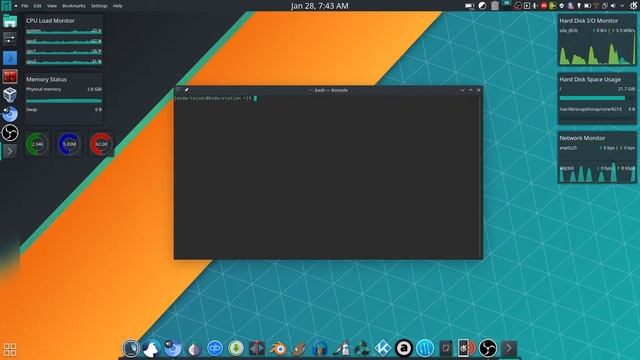Open the Manjaro application launcher logo
This screenshot has height=360, width=640.
(x=6, y=6)
